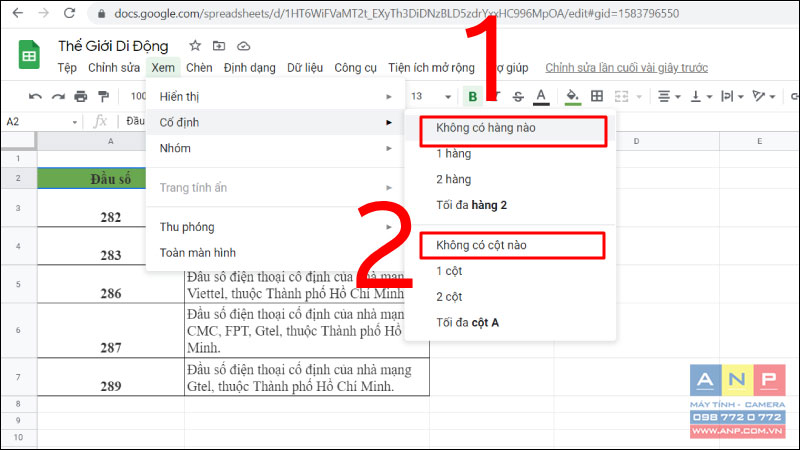The image size is (800, 450).
Task: Choose Tối đa cột A
Action: (510, 323)
